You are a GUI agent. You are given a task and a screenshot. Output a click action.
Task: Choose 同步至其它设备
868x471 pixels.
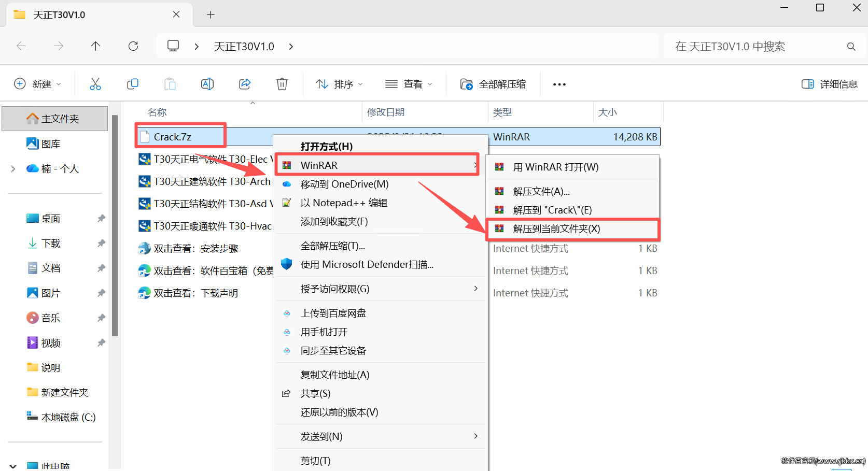(381, 350)
